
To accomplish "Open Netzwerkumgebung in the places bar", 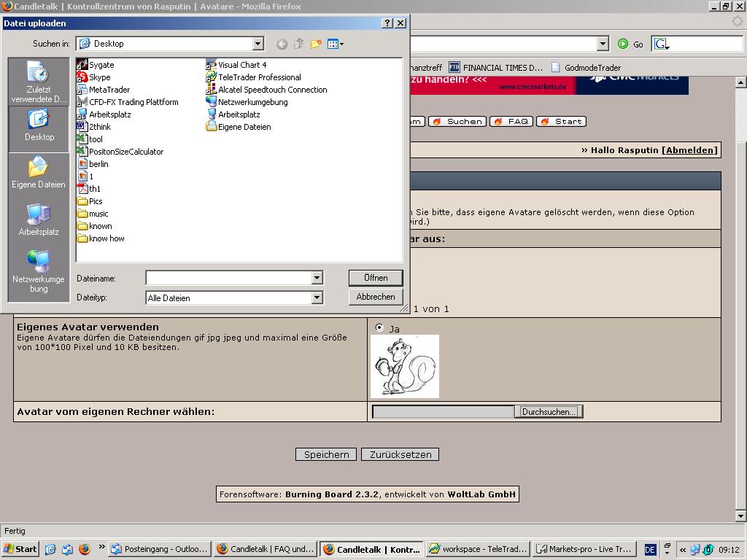I will point(39,271).
